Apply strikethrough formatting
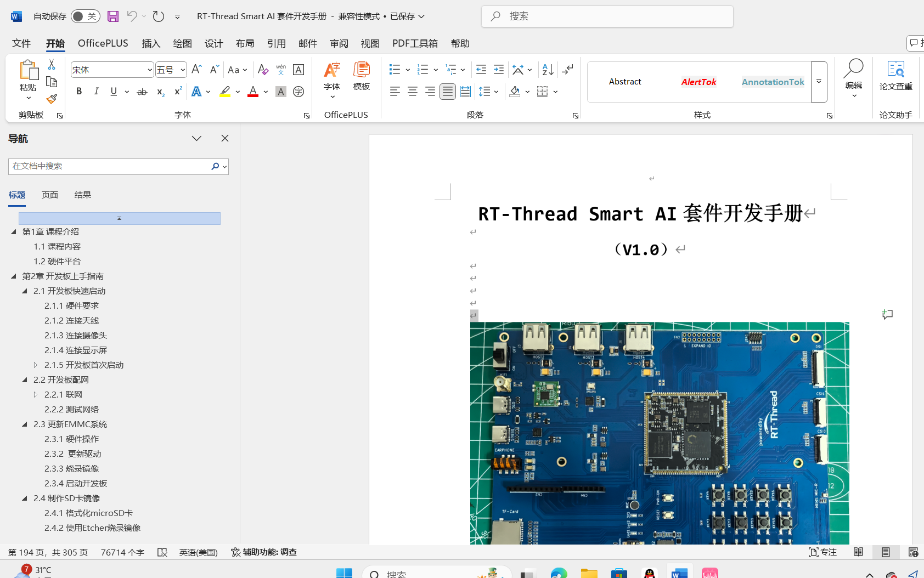 [142, 92]
